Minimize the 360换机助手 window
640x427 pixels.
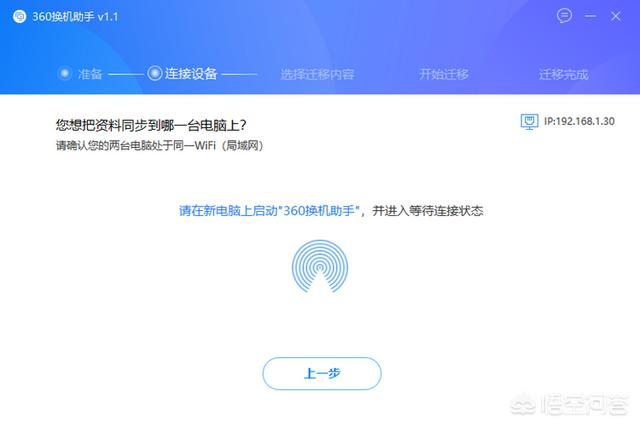tap(590, 16)
